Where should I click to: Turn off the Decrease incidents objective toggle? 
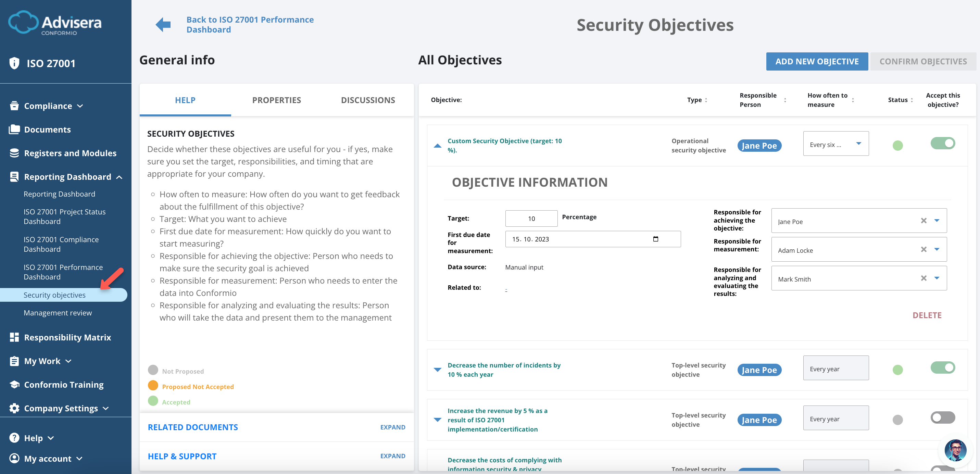(x=943, y=367)
